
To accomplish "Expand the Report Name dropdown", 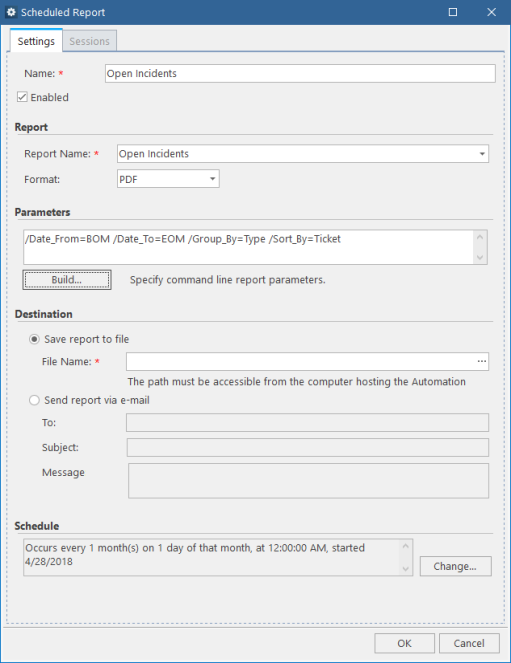I will click(482, 154).
